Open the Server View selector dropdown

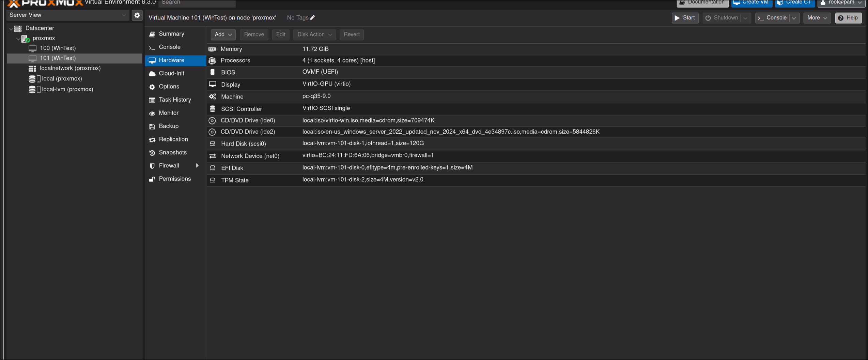[x=124, y=15]
